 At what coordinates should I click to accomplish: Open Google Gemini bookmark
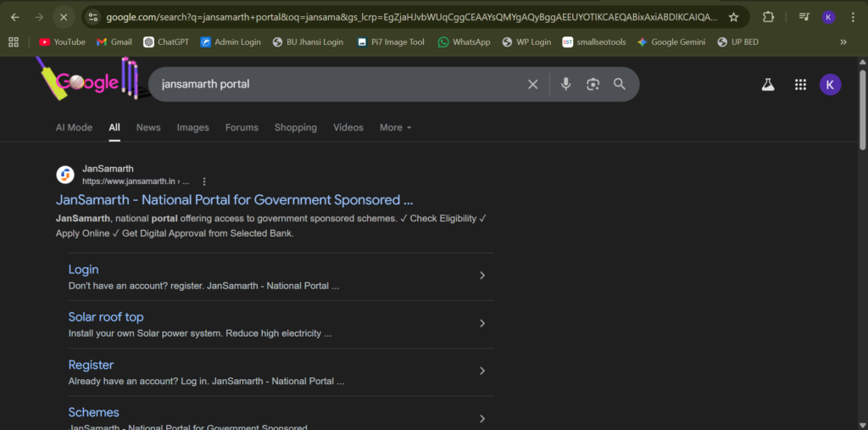[x=671, y=42]
